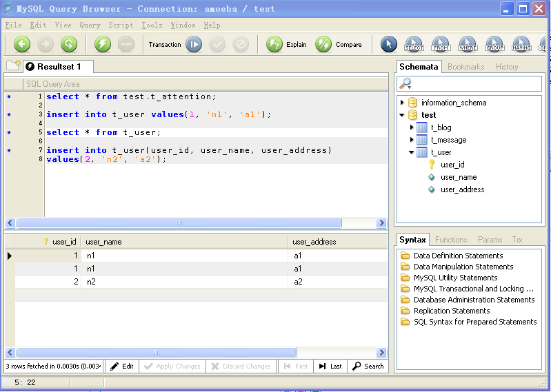
Task: Click the t_message table icon
Action: 421,140
